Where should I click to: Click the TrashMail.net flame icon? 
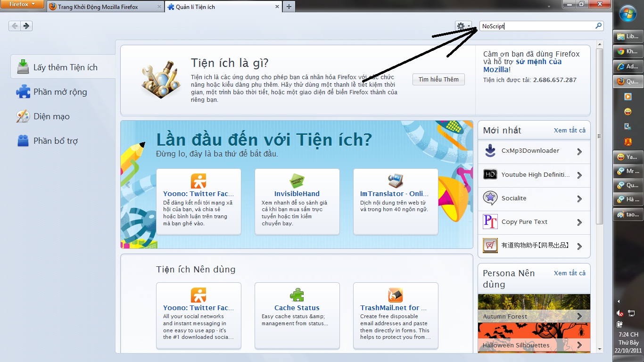coord(396,295)
